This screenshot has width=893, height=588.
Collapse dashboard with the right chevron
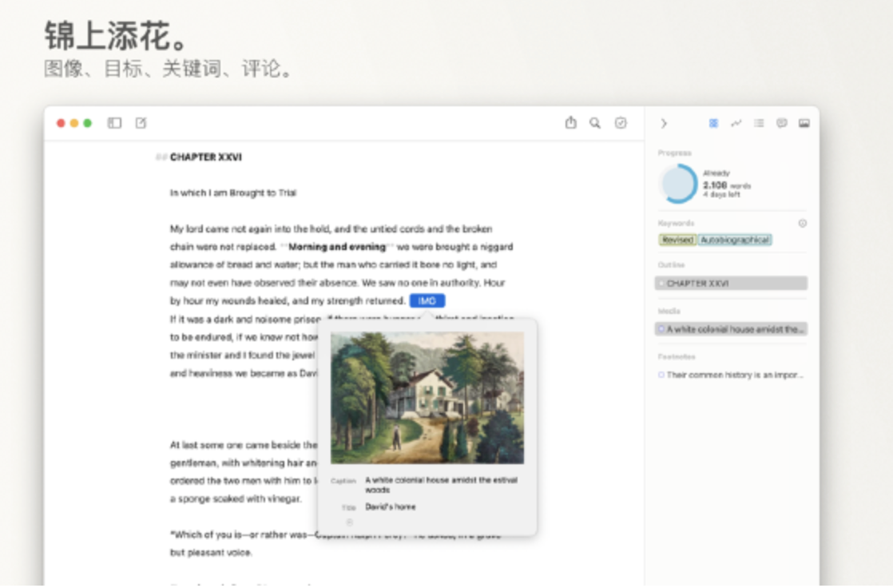664,123
